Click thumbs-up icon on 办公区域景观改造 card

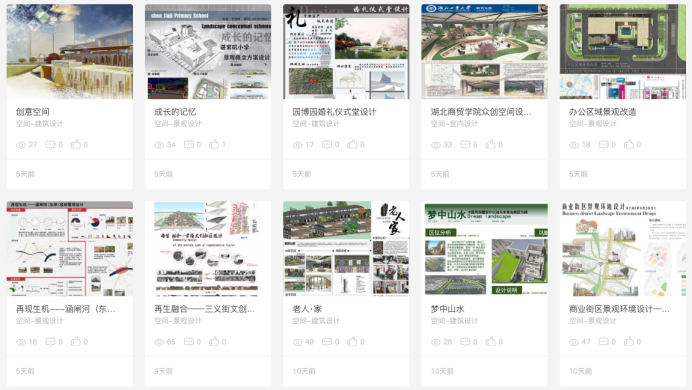coord(629,144)
